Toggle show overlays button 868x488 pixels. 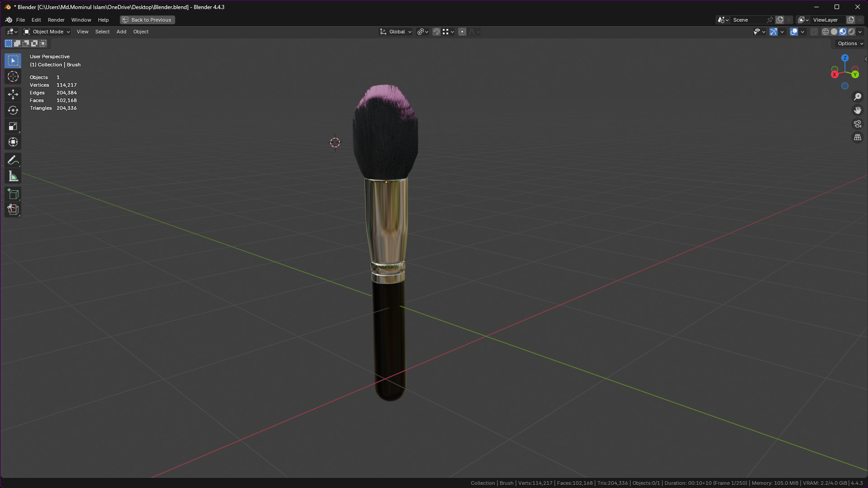point(794,32)
